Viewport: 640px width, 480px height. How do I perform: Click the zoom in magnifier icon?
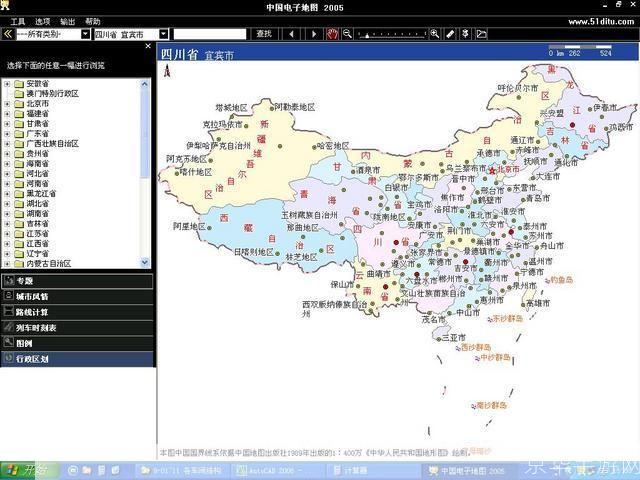[x=435, y=34]
